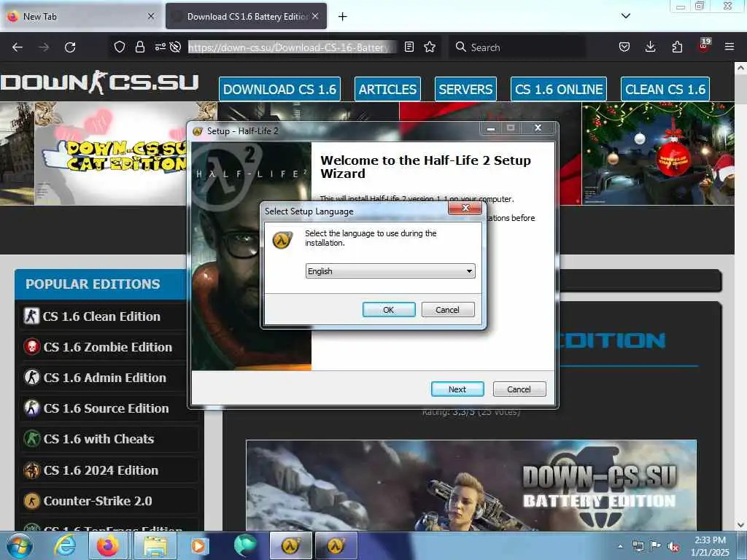Click the autoplay blocked icon in address bar
This screenshot has height=560, width=747.
(x=175, y=47)
